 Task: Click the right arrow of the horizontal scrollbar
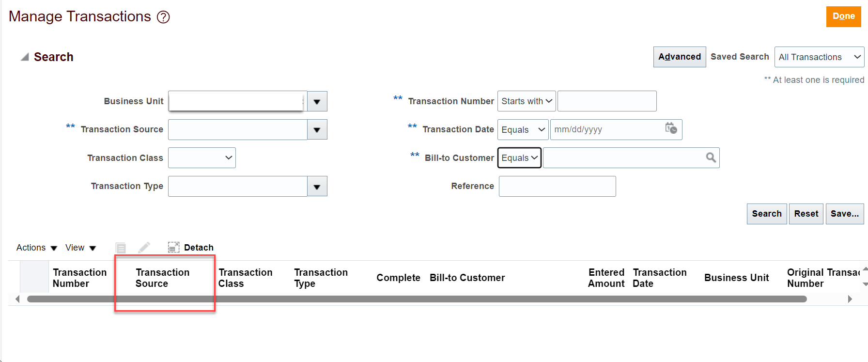point(851,299)
